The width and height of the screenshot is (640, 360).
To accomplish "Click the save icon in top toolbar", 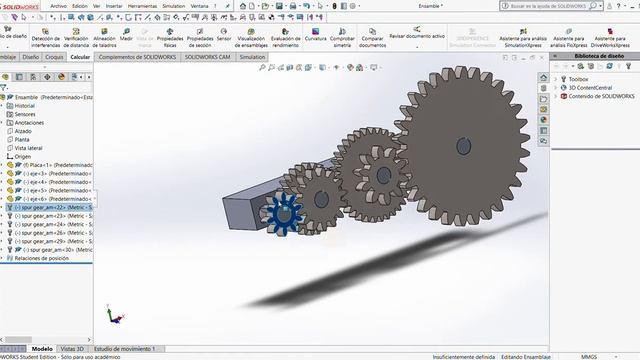I will click(x=279, y=6).
